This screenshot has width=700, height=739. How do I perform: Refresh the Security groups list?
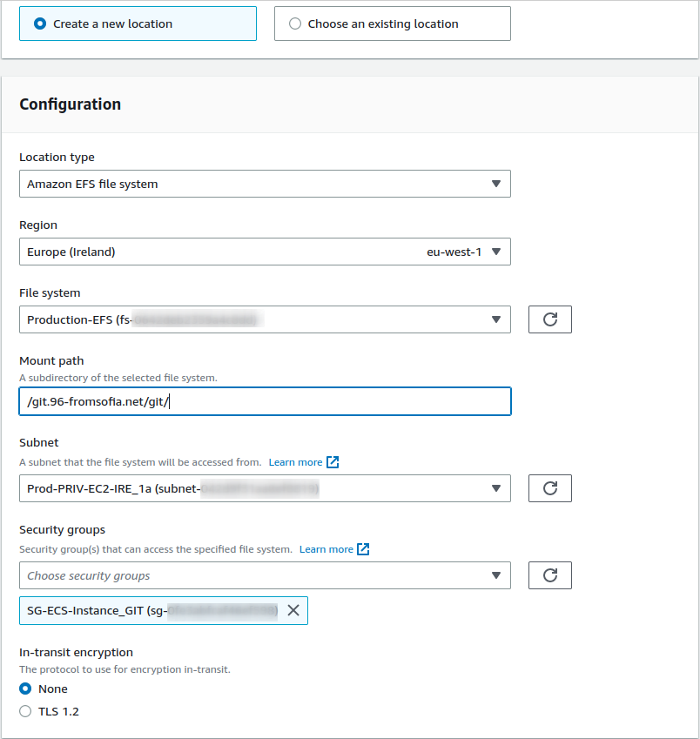click(x=549, y=575)
